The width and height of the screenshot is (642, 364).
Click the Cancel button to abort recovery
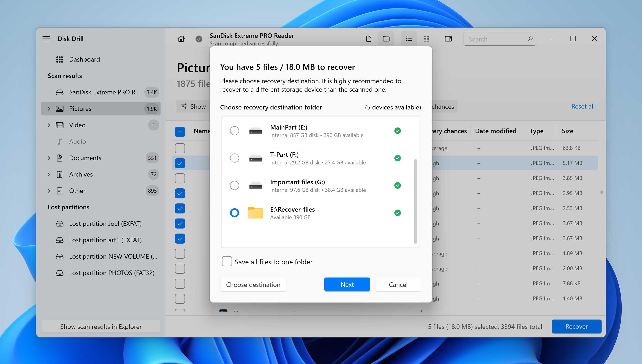397,284
